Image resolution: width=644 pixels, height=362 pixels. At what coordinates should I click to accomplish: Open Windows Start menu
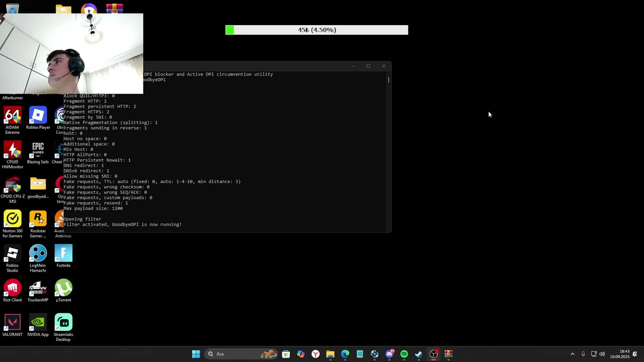pos(196,354)
